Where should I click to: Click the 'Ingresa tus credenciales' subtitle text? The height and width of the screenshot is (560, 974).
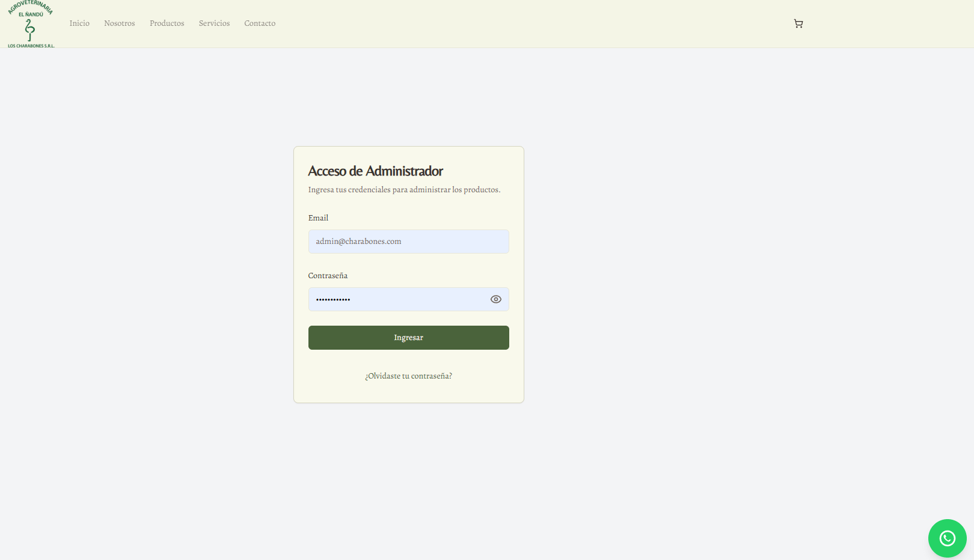click(x=404, y=190)
